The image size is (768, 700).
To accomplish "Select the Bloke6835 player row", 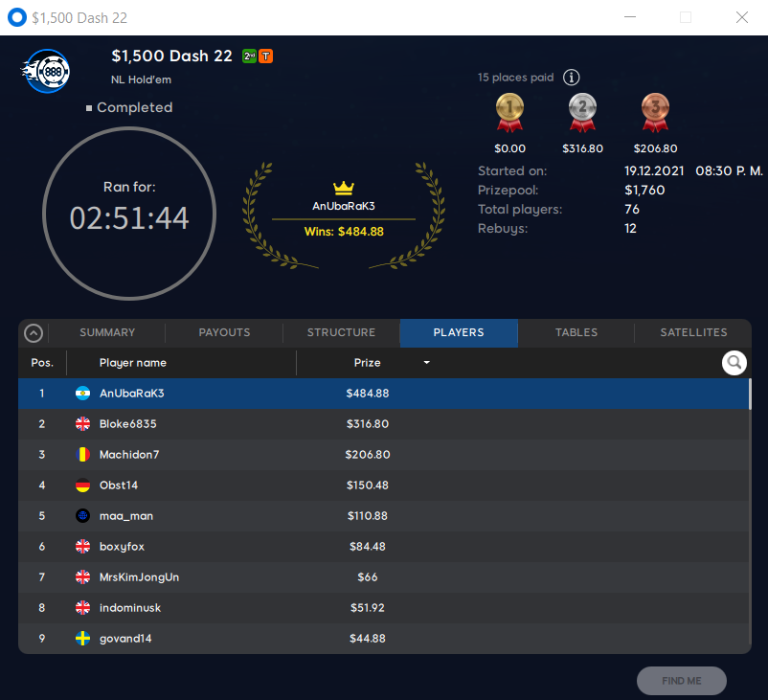I will click(x=384, y=424).
